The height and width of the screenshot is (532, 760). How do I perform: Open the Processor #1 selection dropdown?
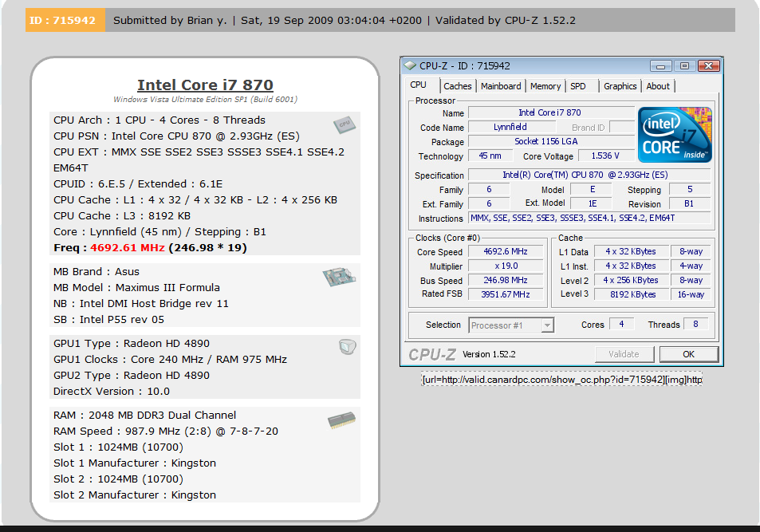(x=511, y=325)
